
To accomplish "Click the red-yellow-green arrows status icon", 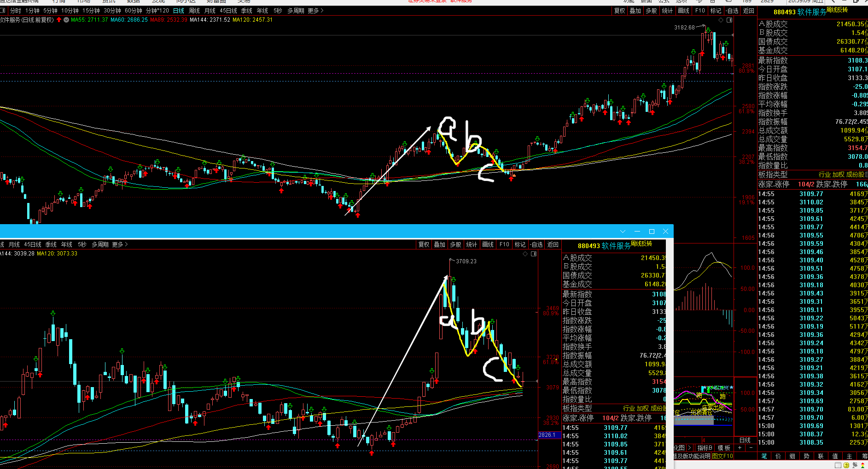I will pos(863,465).
